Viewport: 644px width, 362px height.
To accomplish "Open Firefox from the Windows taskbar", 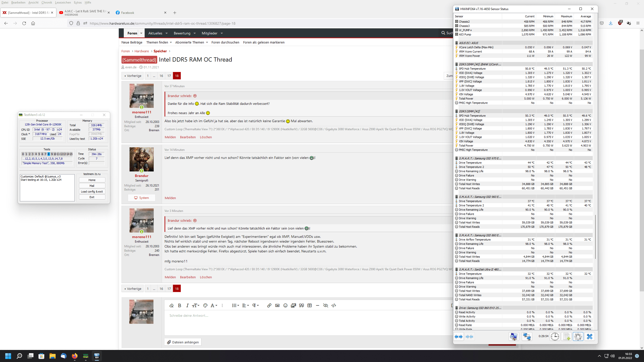I will tap(75, 356).
